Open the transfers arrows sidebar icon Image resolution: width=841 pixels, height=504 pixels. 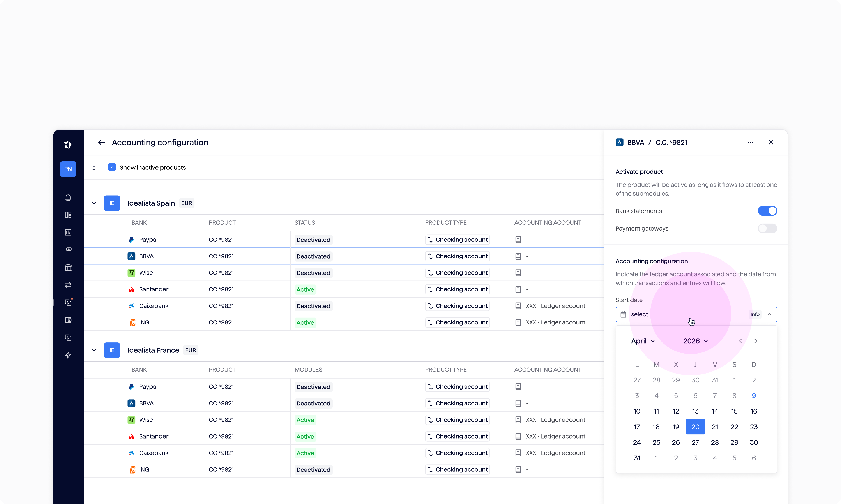[68, 285]
